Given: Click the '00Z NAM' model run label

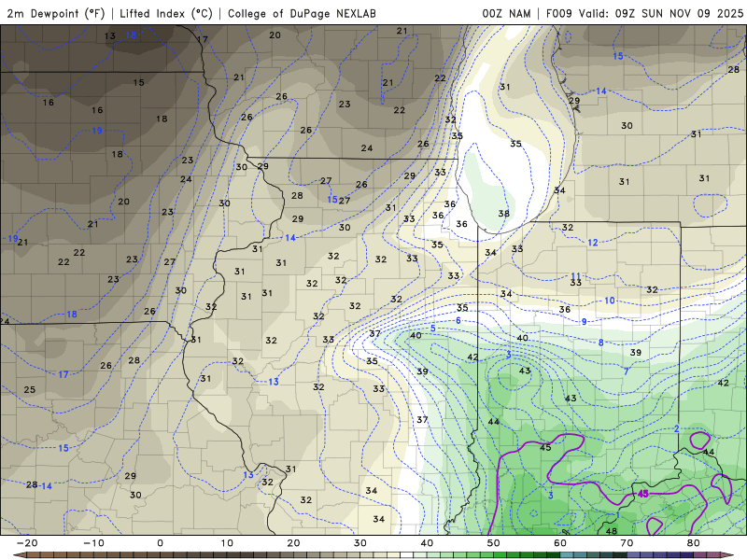Looking at the screenshot, I should click(x=506, y=13).
